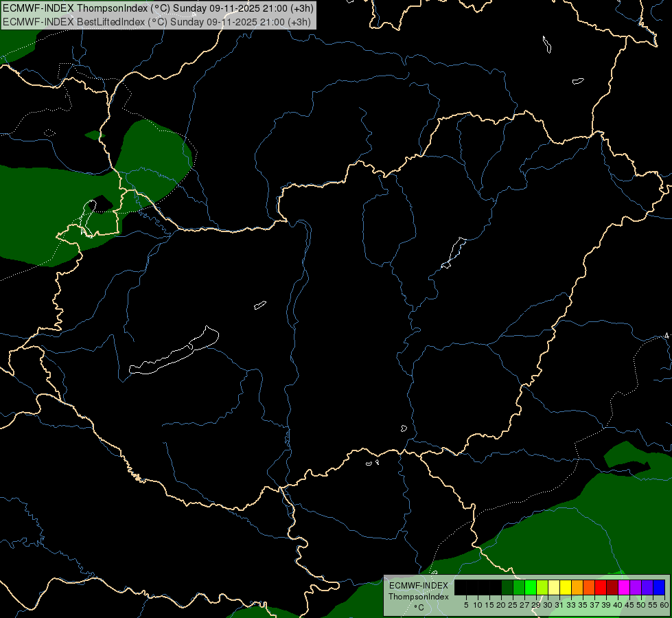The height and width of the screenshot is (618, 672).
Task: Select the purple 45–50 legend swatch
Action: coord(636,587)
